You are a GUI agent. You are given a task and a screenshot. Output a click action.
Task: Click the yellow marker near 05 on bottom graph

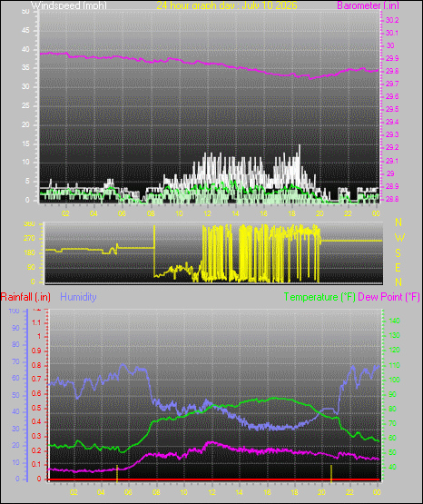click(x=117, y=473)
